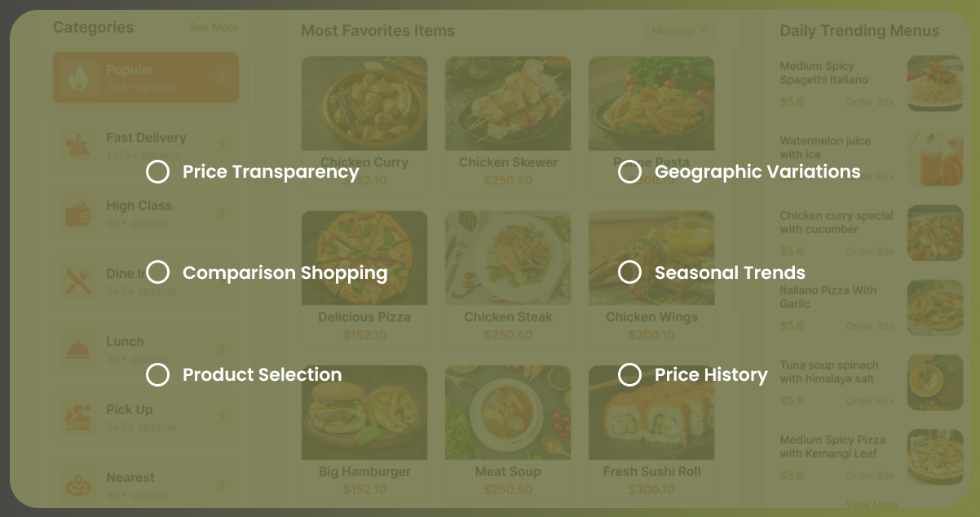Open the Monthly filter dropdown

click(x=678, y=31)
